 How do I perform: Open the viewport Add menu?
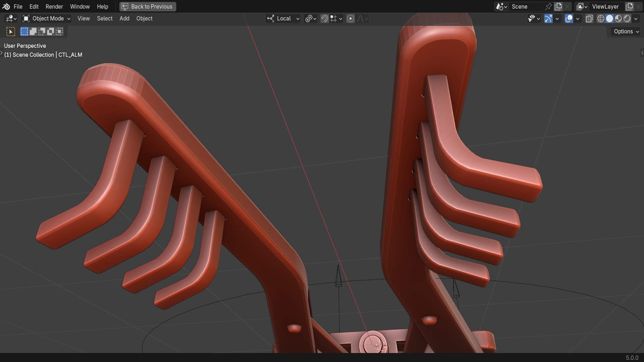click(x=124, y=18)
